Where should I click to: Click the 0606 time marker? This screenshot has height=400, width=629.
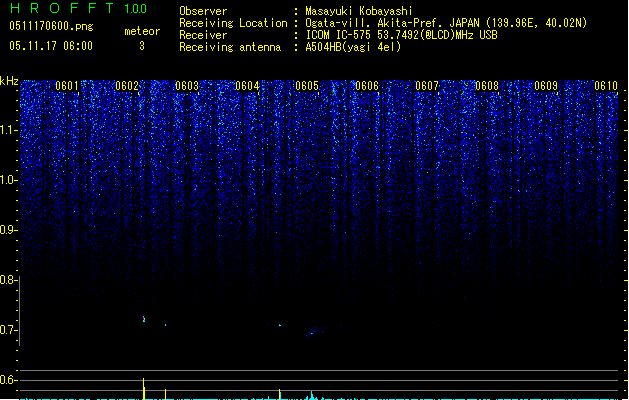[367, 86]
